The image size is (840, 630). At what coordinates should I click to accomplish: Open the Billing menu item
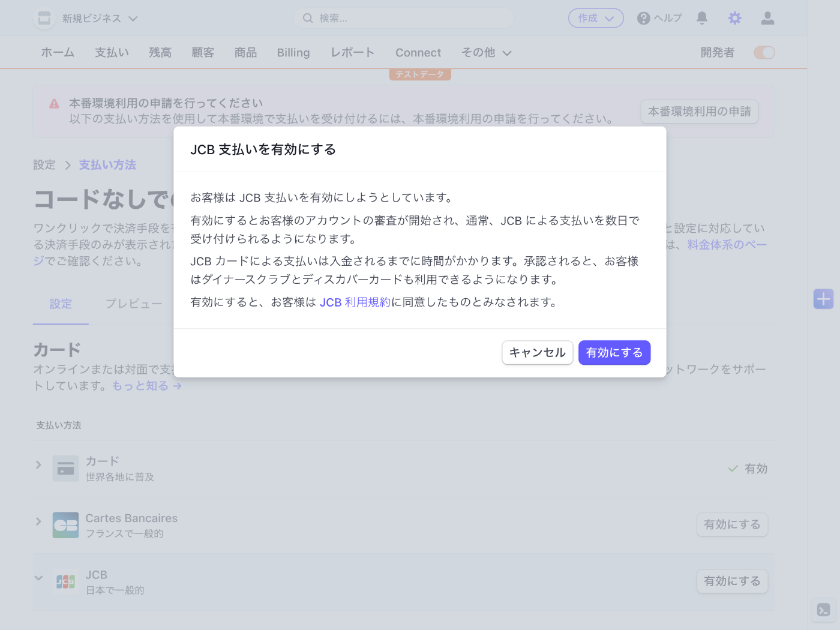coord(293,53)
